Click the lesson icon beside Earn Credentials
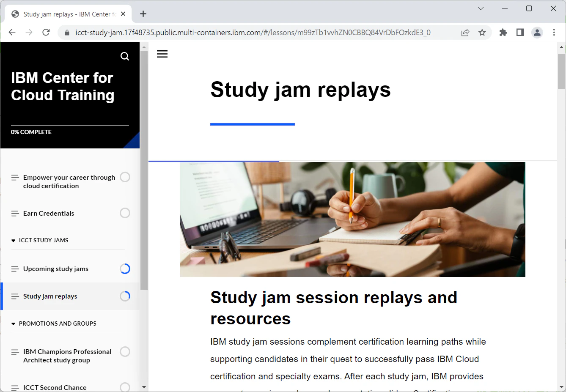The image size is (566, 392). 15,214
